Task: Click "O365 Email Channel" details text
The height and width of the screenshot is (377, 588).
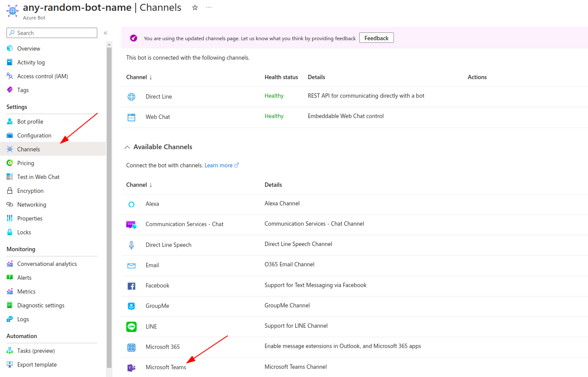Action: point(290,264)
